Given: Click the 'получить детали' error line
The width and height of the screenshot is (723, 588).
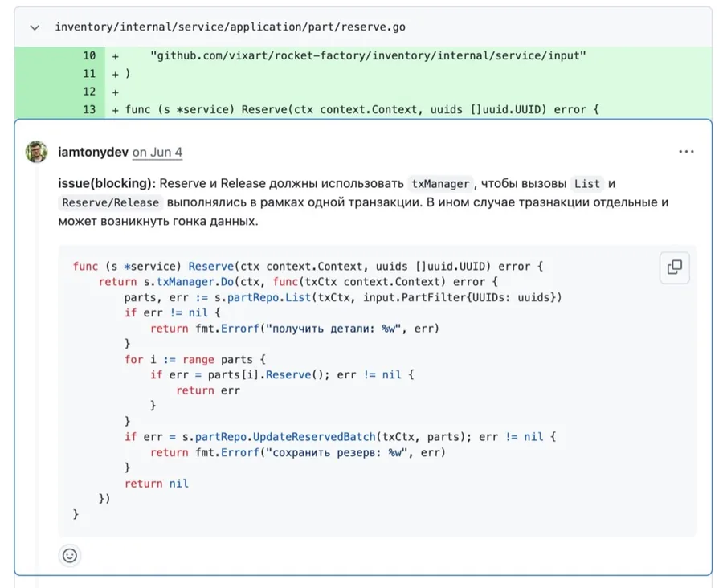Looking at the screenshot, I should click(295, 329).
